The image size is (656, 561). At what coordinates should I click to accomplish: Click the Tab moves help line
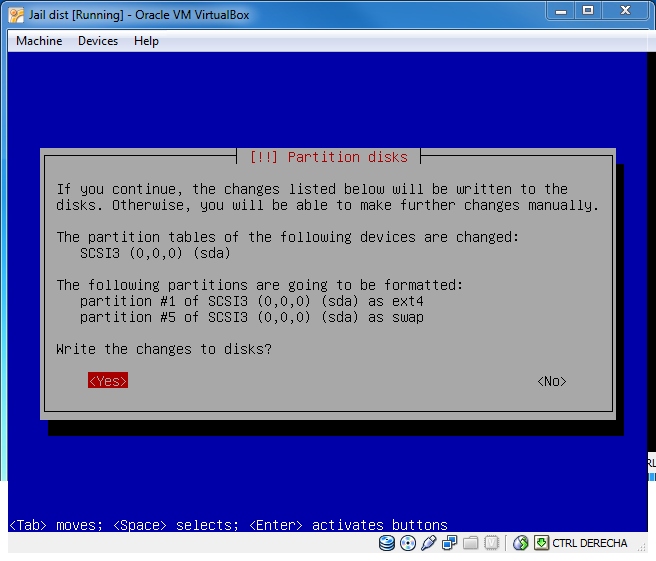point(228,525)
